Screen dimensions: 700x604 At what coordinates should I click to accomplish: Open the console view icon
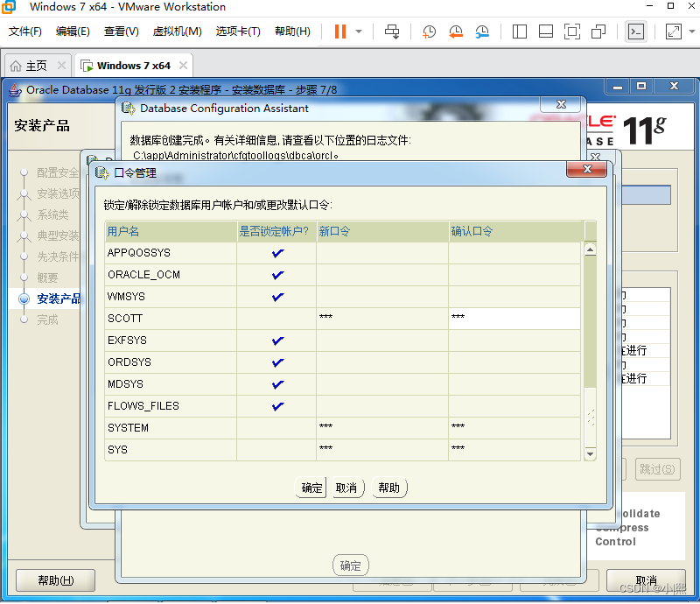(636, 32)
